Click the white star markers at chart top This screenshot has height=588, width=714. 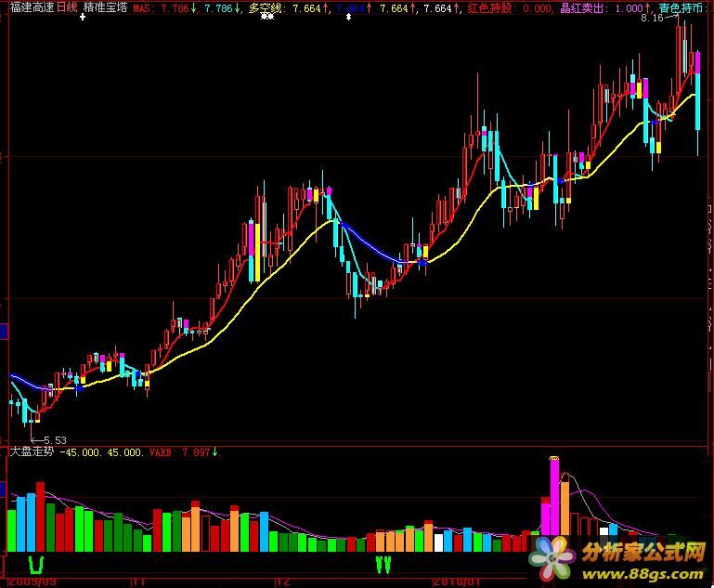pyautogui.click(x=266, y=17)
